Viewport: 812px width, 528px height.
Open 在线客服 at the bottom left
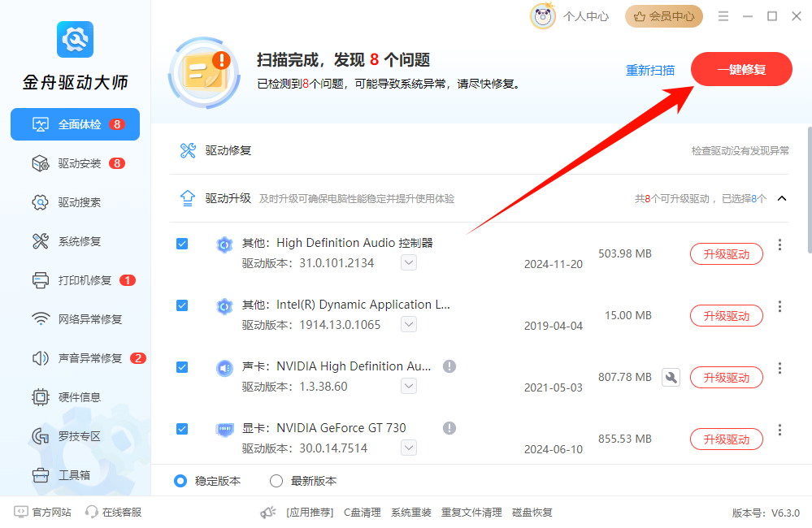tap(113, 512)
